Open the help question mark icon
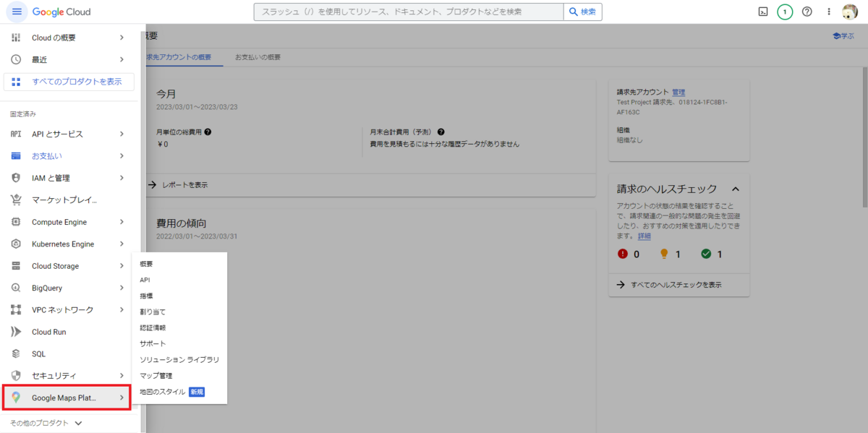 [807, 12]
